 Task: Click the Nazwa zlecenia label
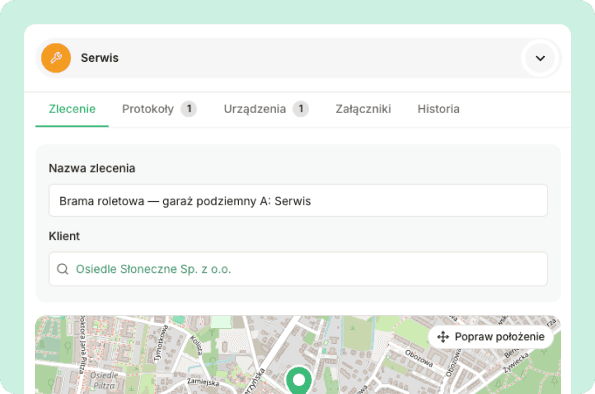pos(92,168)
